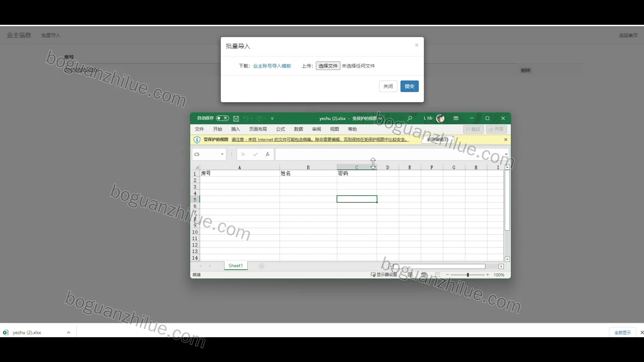Select the Sheet1 tab
Screen dimensions: 644x362
[x=236, y=266]
